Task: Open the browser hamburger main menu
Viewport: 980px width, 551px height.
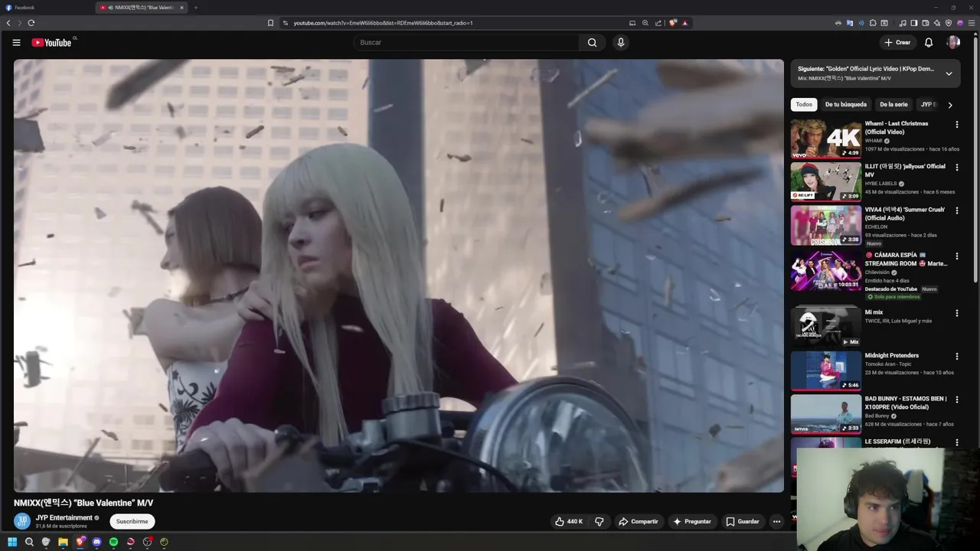Action: [972, 23]
